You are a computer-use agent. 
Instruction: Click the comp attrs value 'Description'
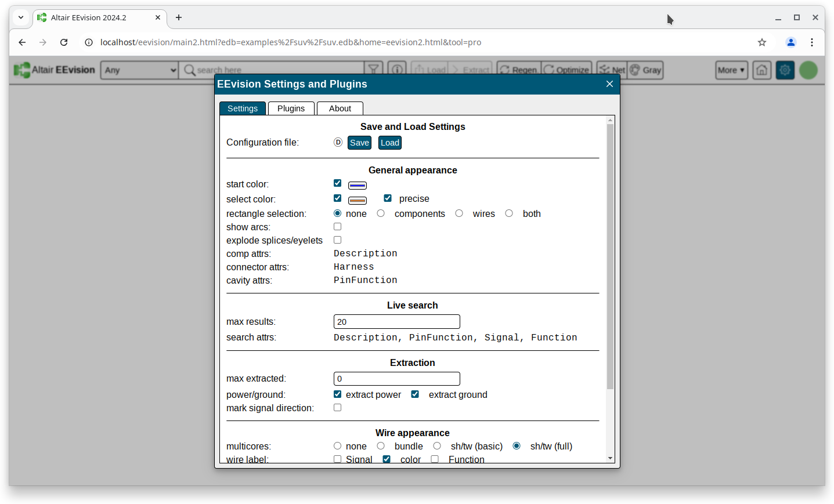click(366, 253)
